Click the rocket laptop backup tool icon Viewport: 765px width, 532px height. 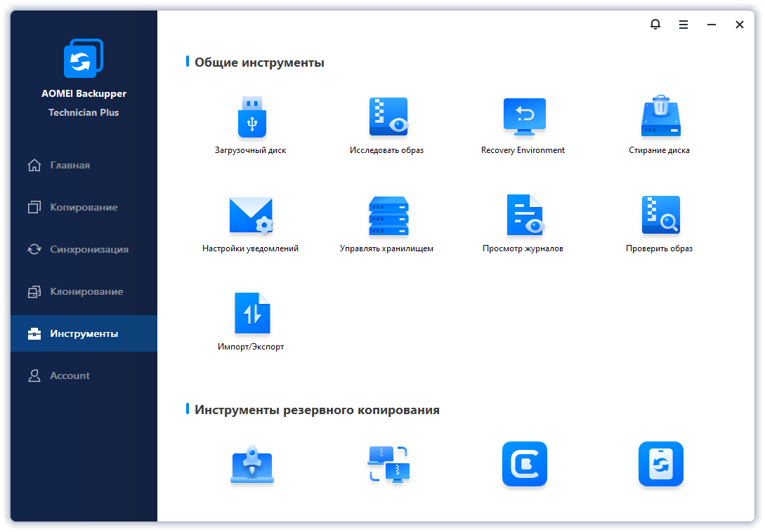click(x=251, y=464)
